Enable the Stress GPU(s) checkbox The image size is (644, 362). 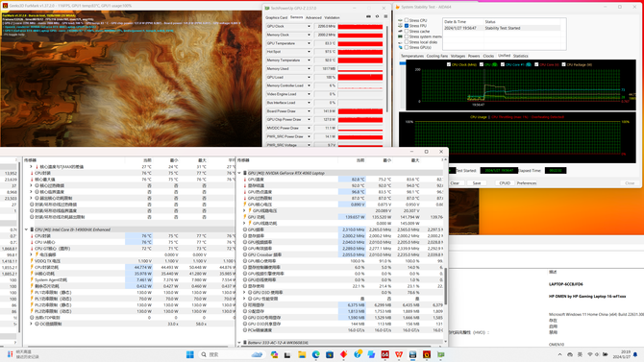pyautogui.click(x=407, y=47)
